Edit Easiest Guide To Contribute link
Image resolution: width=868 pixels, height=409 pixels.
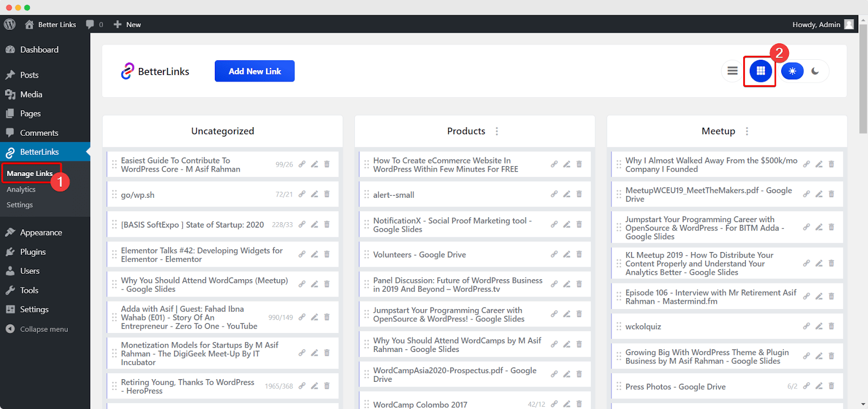tap(314, 164)
